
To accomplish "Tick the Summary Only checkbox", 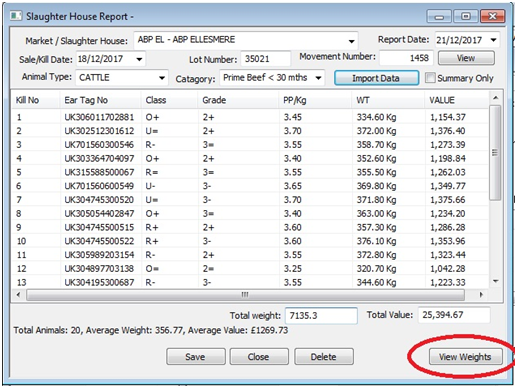I will pyautogui.click(x=430, y=78).
